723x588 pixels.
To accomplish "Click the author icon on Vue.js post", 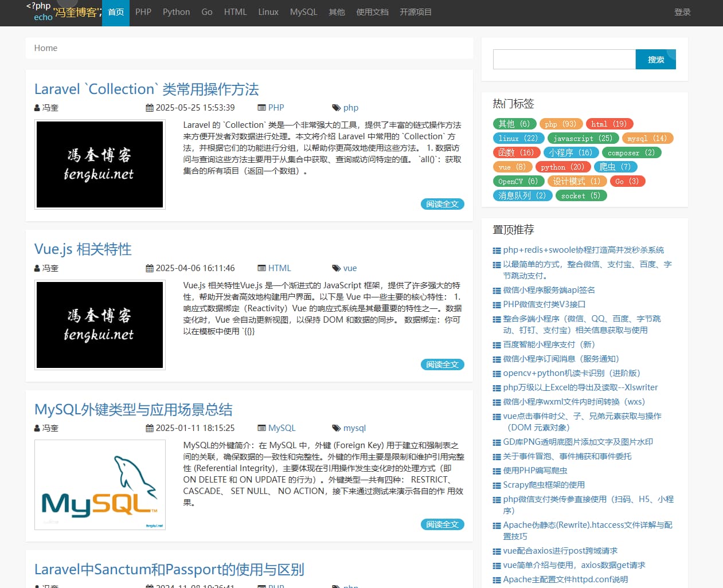I will (x=37, y=268).
